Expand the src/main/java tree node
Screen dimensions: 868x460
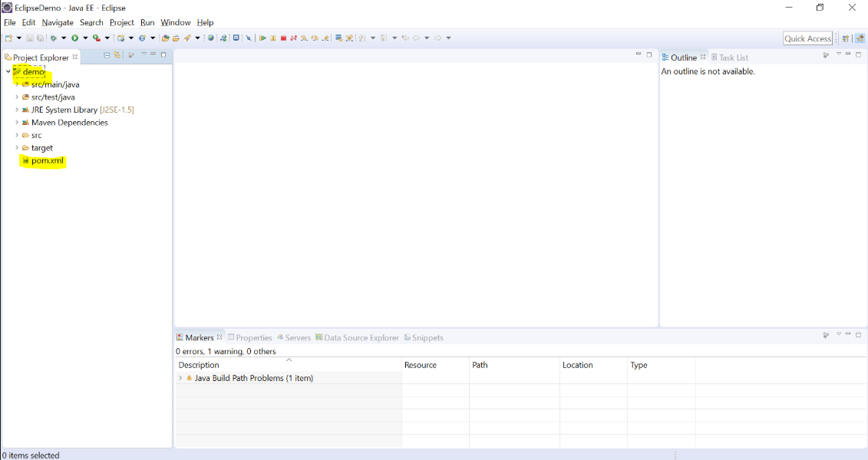(15, 84)
